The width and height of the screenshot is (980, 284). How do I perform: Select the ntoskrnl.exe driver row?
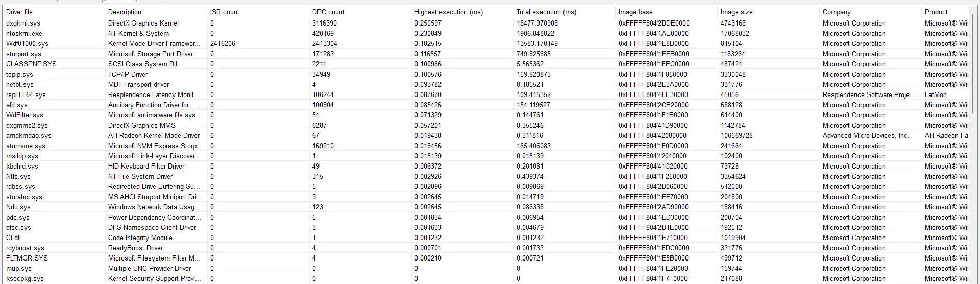(486, 33)
